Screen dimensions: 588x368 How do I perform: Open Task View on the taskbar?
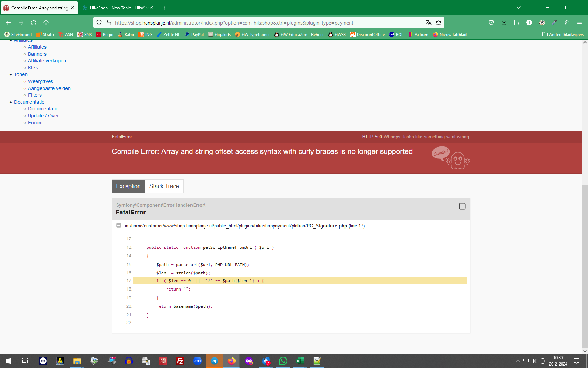(25, 361)
